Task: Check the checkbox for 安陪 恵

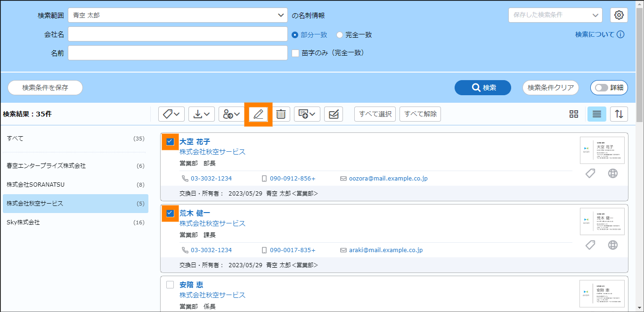Action: tap(170, 285)
